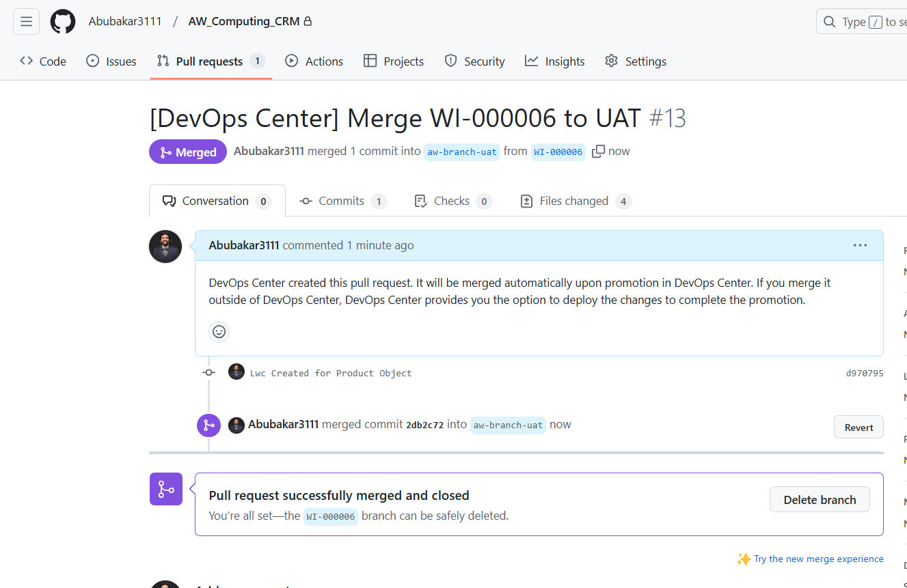Viewport: 907px width, 588px height.
Task: Click the purple merge event timeline icon
Action: pos(208,425)
